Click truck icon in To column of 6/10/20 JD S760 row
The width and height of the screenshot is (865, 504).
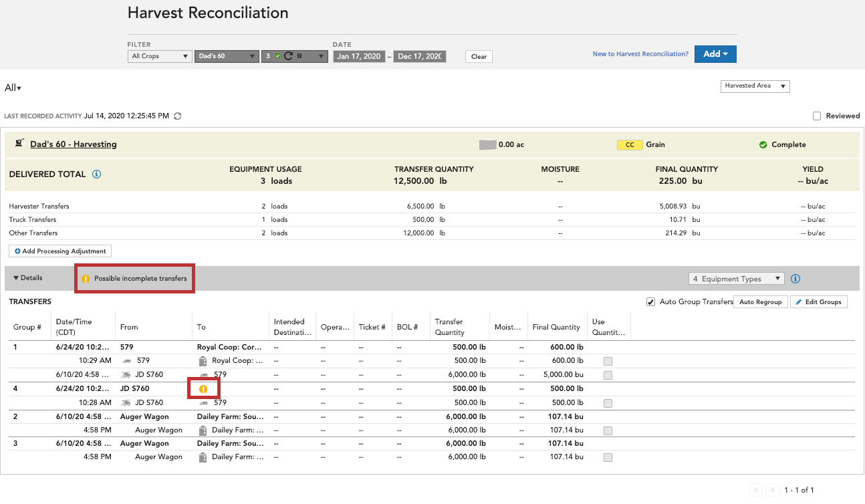click(x=203, y=375)
